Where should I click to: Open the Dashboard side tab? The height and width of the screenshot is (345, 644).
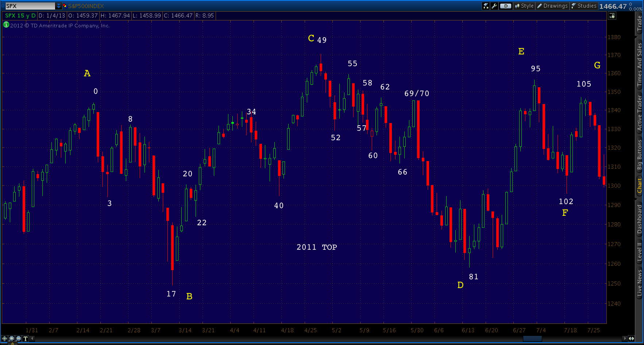pyautogui.click(x=639, y=219)
